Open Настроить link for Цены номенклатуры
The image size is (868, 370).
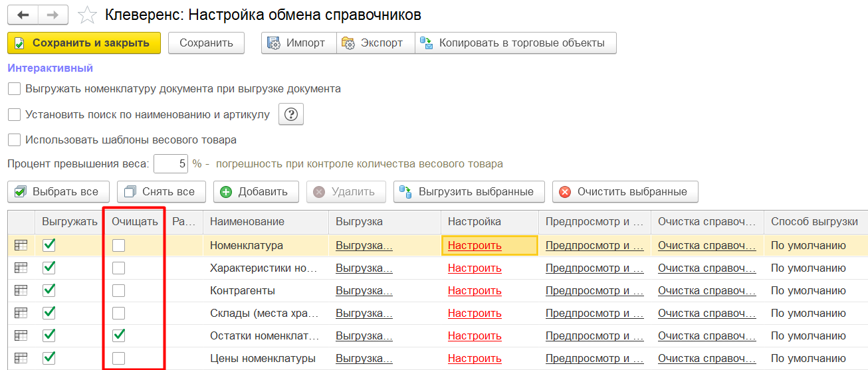(x=475, y=358)
